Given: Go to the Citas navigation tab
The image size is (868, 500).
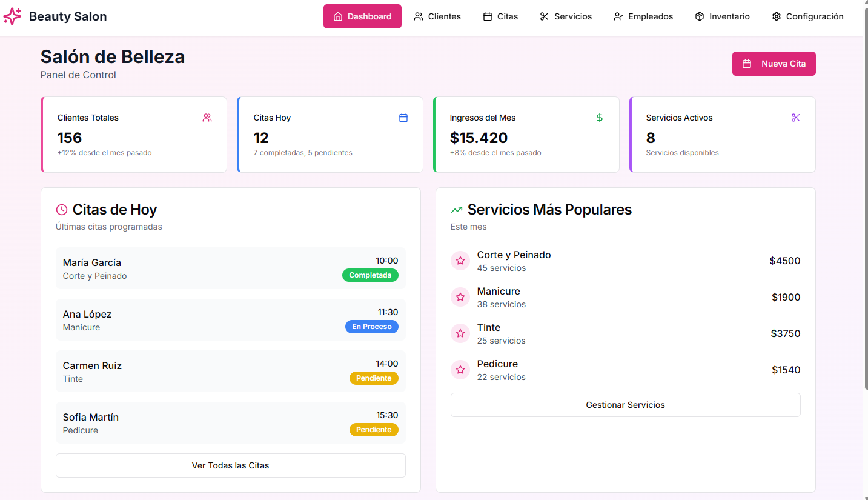Looking at the screenshot, I should (500, 16).
